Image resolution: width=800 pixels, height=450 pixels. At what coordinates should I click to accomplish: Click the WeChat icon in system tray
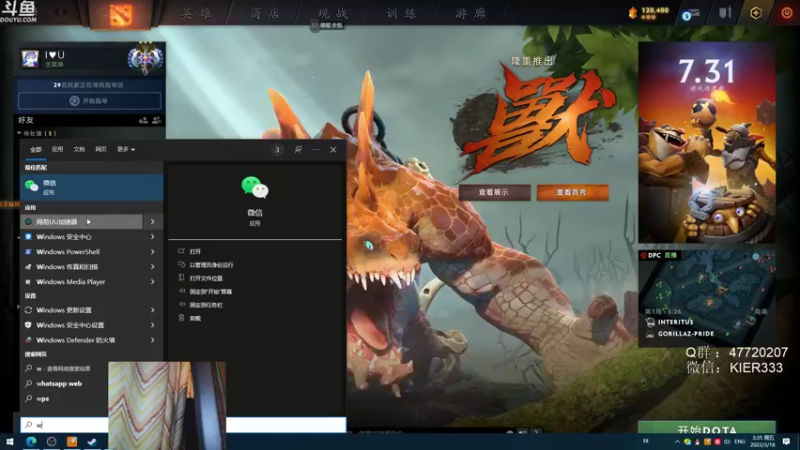tap(687, 441)
